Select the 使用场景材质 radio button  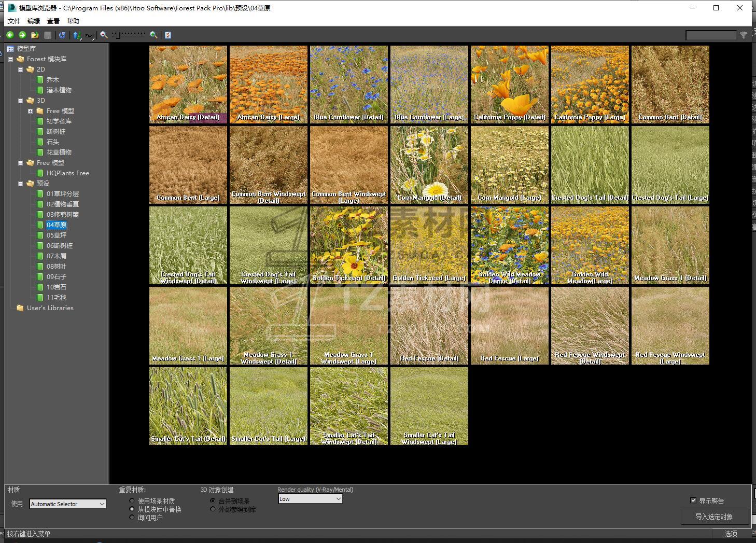pyautogui.click(x=132, y=501)
